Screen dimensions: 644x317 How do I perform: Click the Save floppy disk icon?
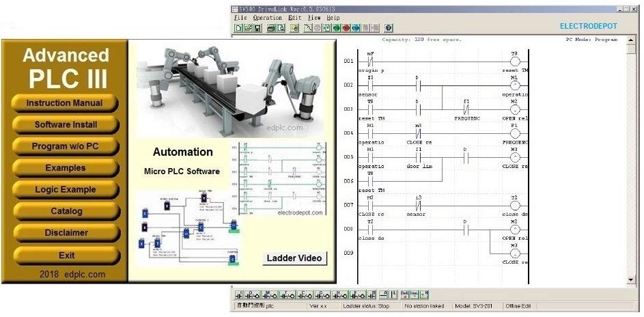click(257, 28)
